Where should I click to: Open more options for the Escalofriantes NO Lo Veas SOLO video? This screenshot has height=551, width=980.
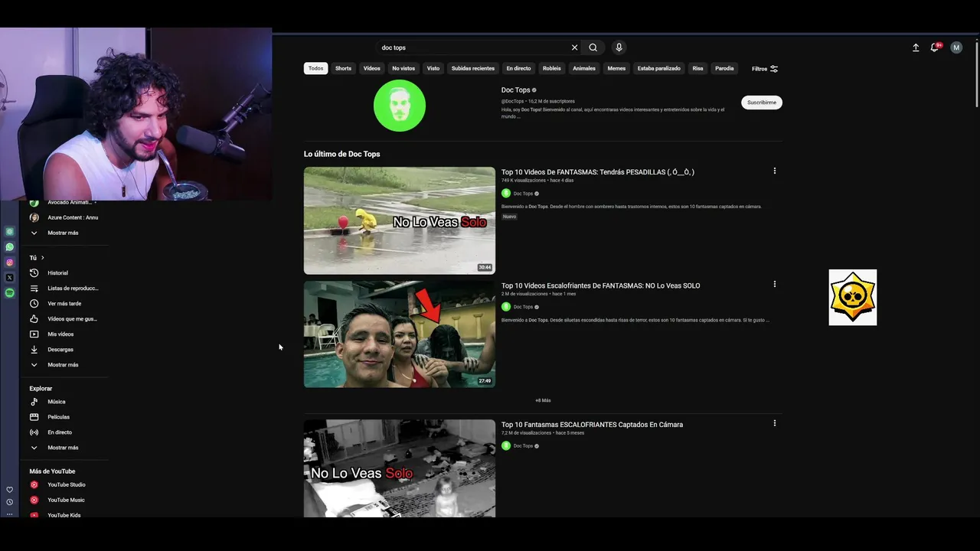[774, 284]
